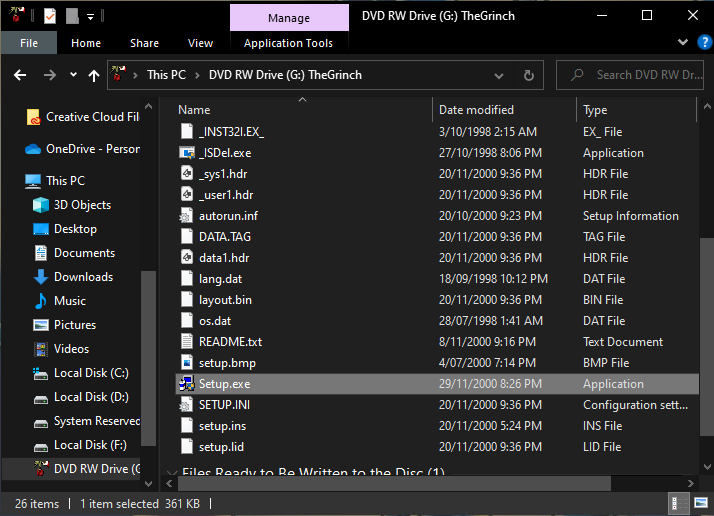This screenshot has width=714, height=516.
Task: Select the _sys1.hdr file icon
Action: [x=187, y=174]
